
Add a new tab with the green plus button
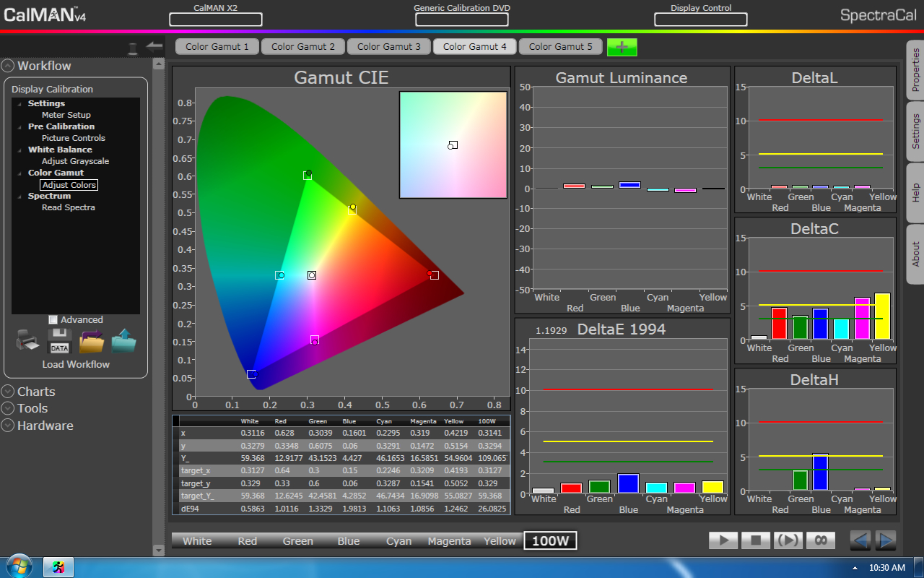coord(622,47)
